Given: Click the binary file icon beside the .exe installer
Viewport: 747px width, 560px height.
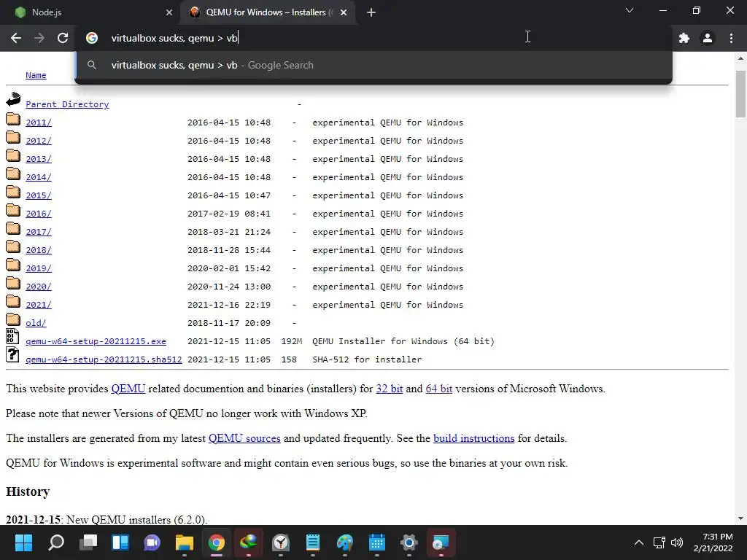Looking at the screenshot, I should pos(12,336).
